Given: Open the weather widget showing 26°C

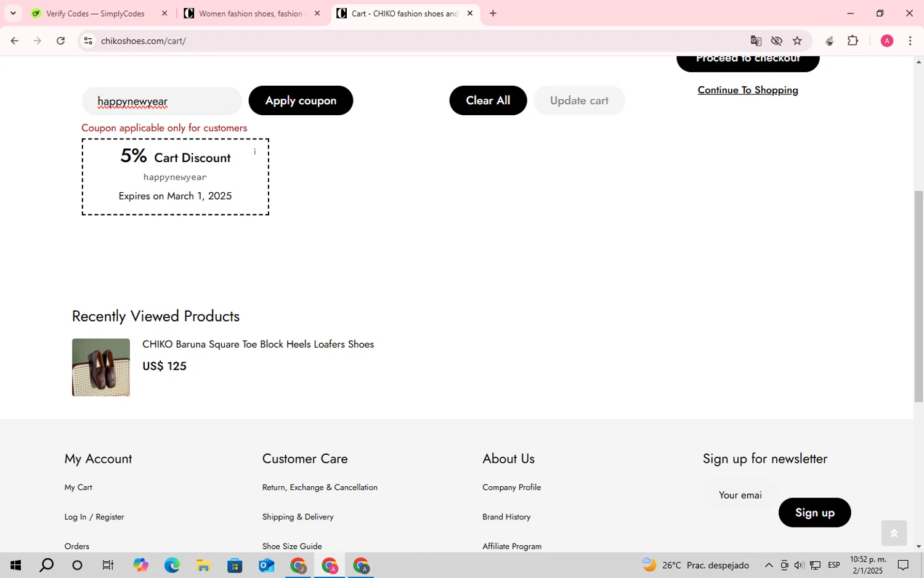Looking at the screenshot, I should pyautogui.click(x=695, y=565).
